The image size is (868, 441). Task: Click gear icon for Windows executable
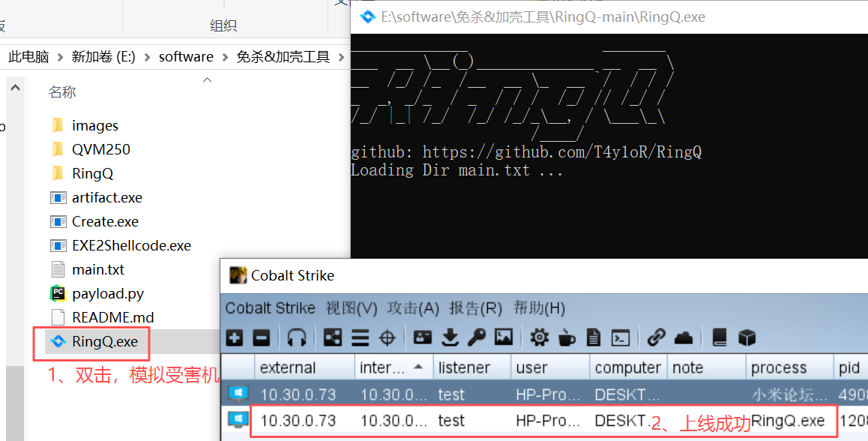pos(539,337)
